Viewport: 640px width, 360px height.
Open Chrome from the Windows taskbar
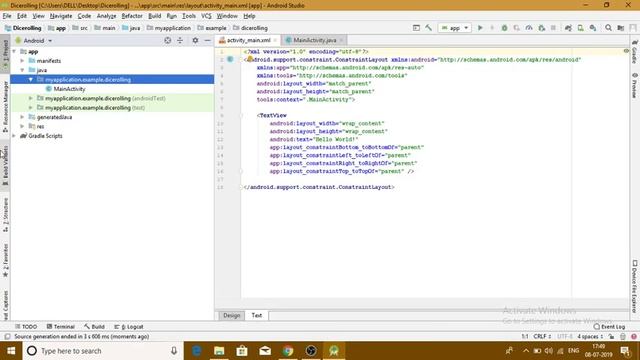pyautogui.click(x=288, y=351)
